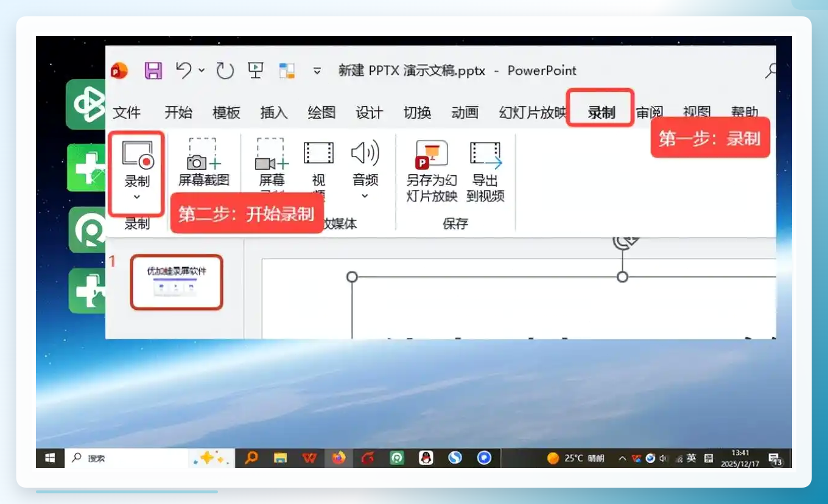Open the blue S browser icon on the taskbar

coord(455,458)
